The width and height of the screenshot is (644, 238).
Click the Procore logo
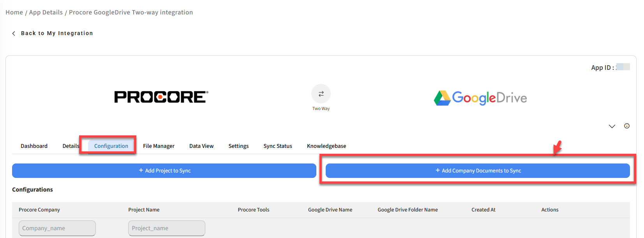click(161, 97)
